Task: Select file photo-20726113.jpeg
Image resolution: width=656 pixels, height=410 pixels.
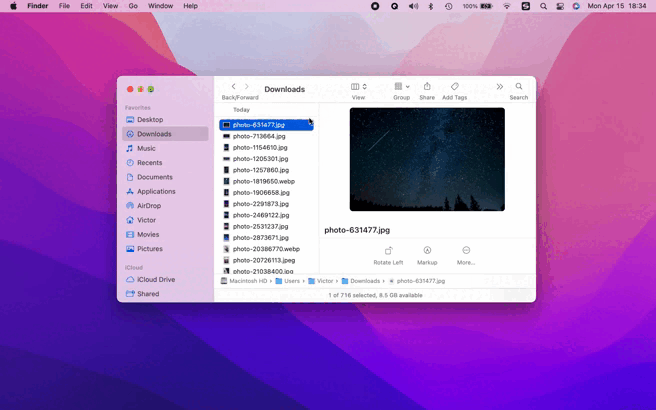Action: pyautogui.click(x=266, y=260)
